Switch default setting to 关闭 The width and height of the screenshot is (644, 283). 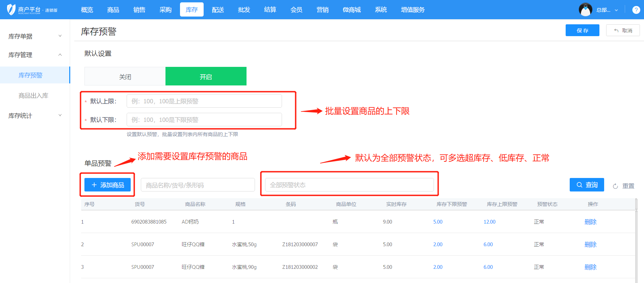point(125,77)
